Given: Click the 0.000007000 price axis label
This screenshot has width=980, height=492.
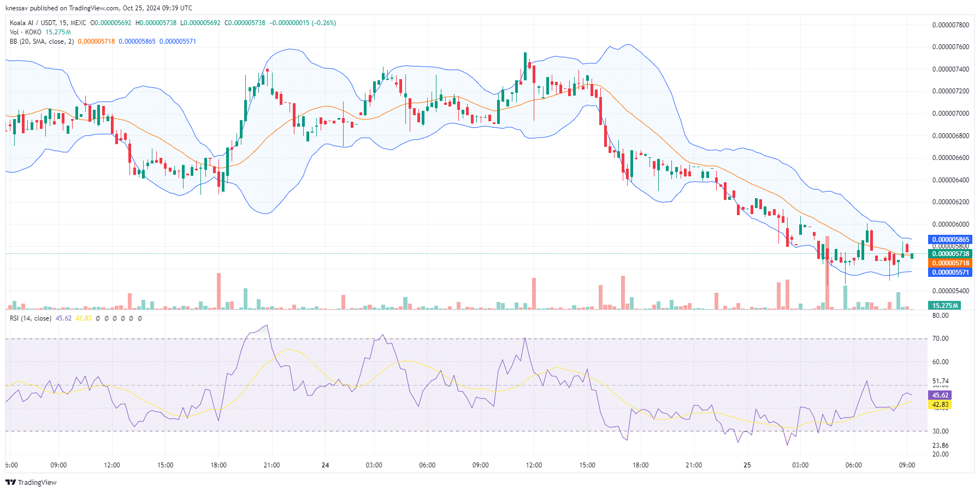Looking at the screenshot, I should (x=951, y=114).
